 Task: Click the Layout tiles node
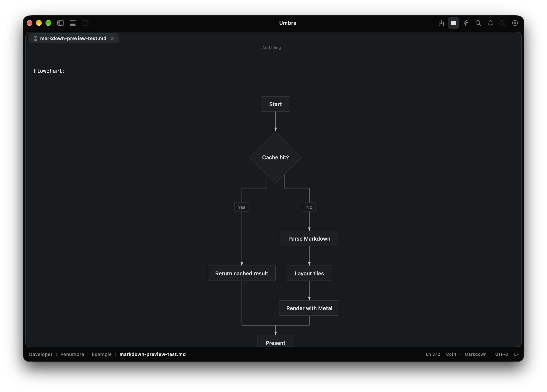[309, 273]
